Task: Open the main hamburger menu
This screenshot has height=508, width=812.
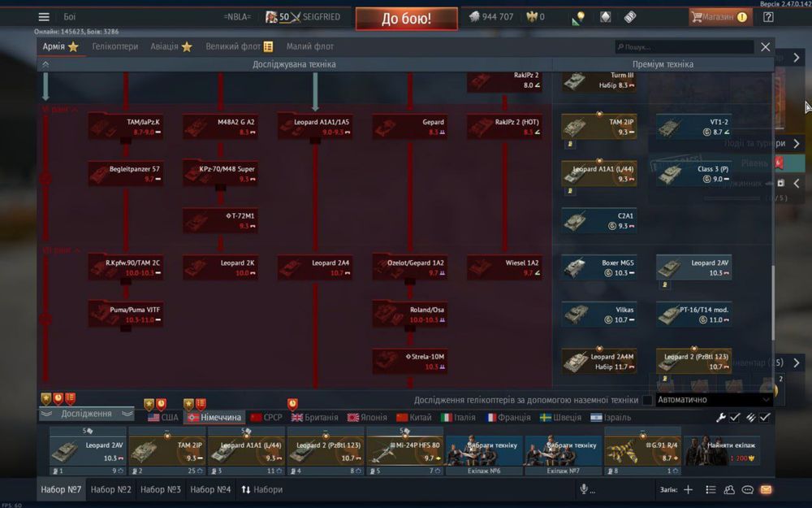Action: pos(44,17)
